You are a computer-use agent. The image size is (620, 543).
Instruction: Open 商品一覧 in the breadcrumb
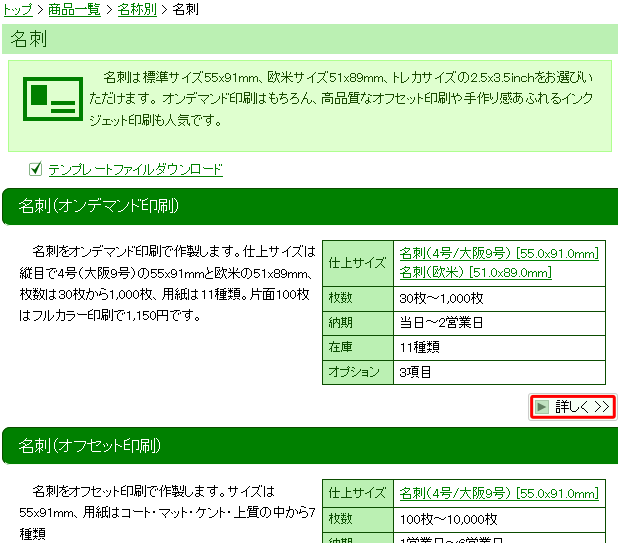point(73,10)
